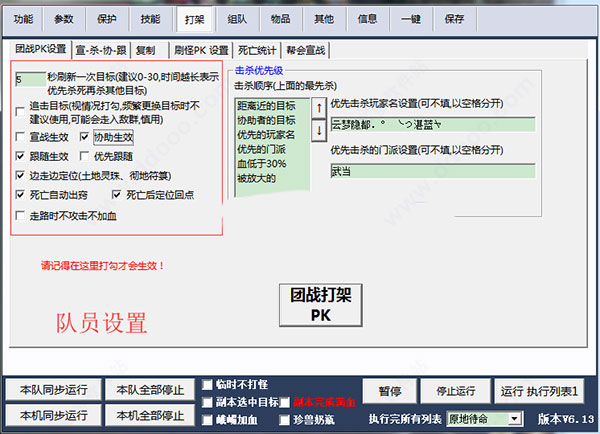The image size is (600, 434).
Task: Open the 刷怪PK 设置 sub-tab
Action: tap(201, 50)
